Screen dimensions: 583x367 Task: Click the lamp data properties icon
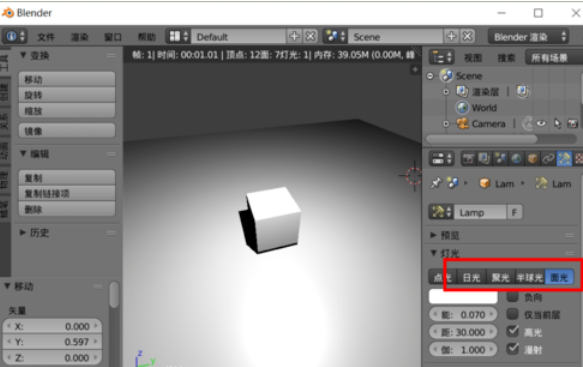coord(564,159)
